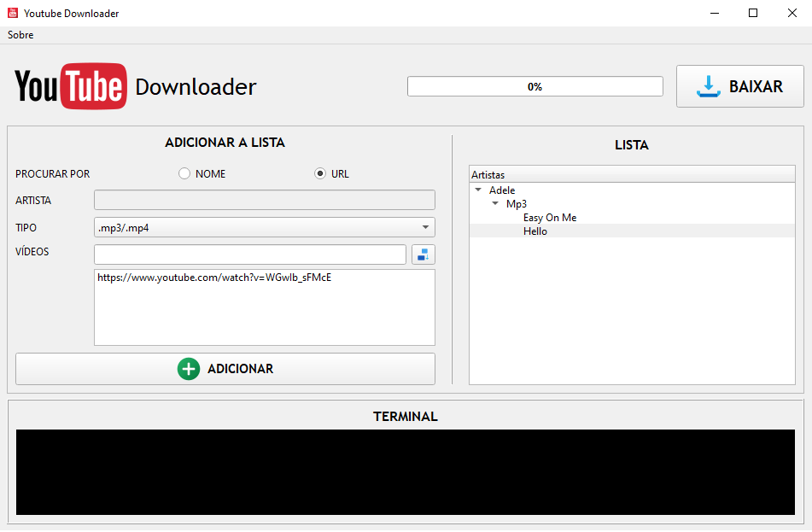Image resolution: width=812 pixels, height=532 pixels.
Task: Click the Artistas column header
Action: click(x=632, y=174)
